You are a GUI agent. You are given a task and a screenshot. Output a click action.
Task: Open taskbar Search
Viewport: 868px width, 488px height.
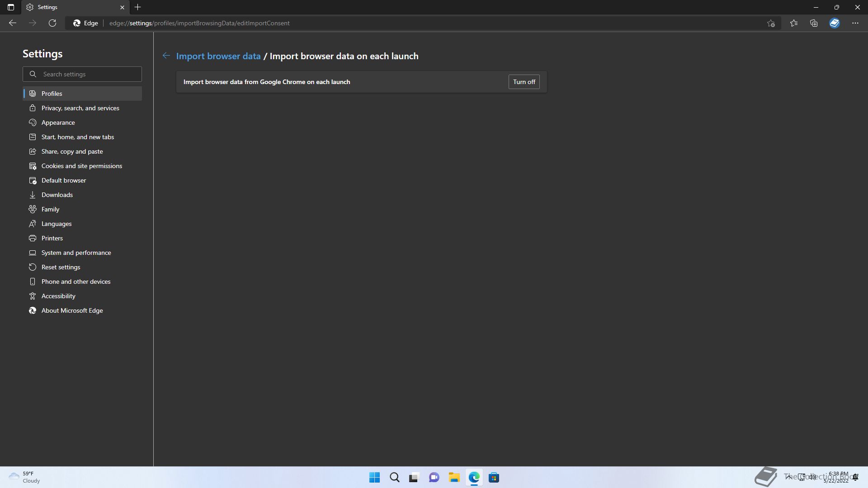coord(395,478)
